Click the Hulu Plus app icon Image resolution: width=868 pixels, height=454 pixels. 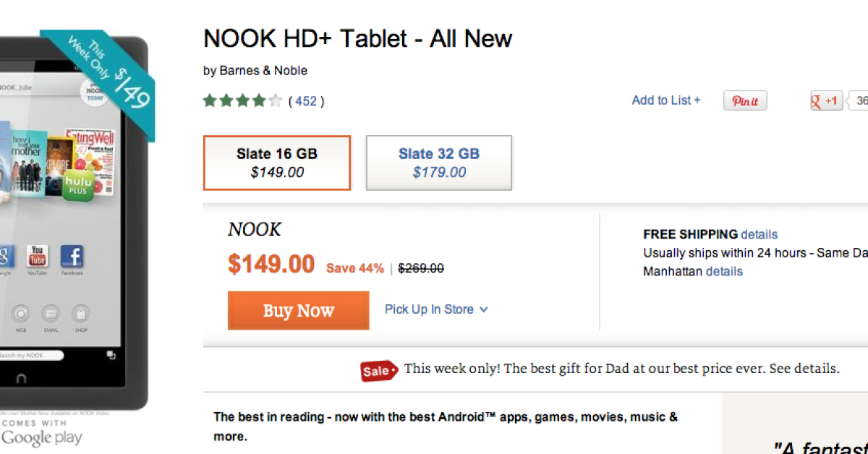(77, 183)
